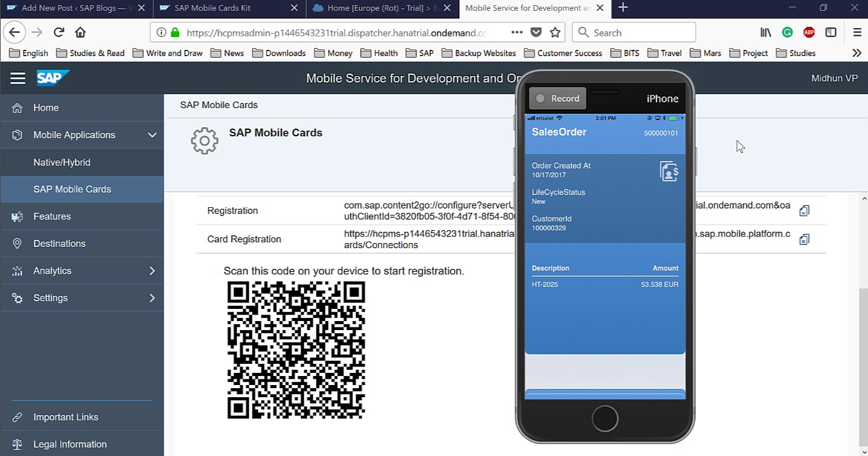
Task: Close the SAP Mobile Cards Kit tab
Action: click(294, 8)
